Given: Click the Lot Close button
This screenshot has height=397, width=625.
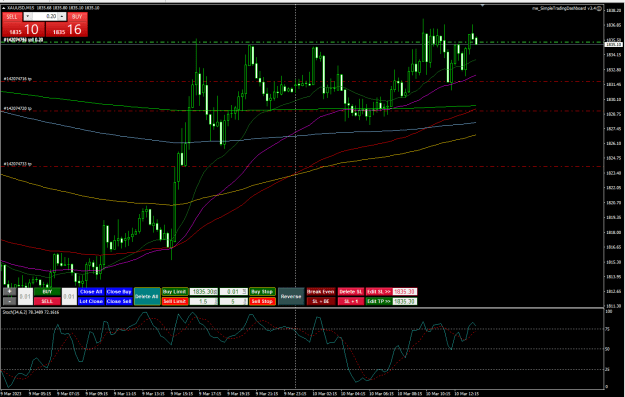Looking at the screenshot, I should [x=91, y=301].
